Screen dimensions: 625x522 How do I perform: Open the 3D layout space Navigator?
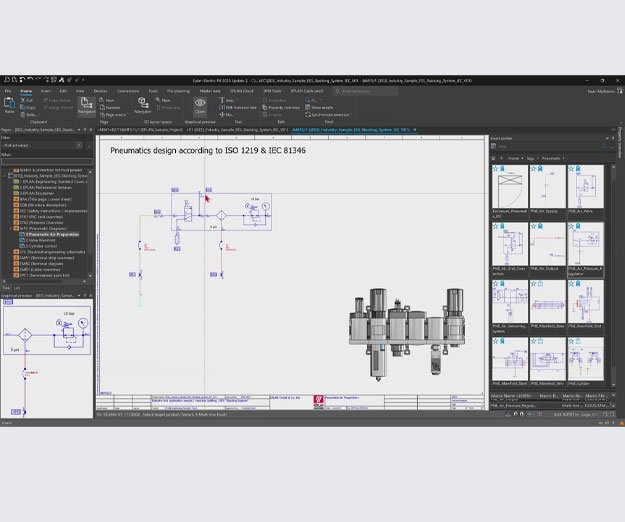click(143, 106)
